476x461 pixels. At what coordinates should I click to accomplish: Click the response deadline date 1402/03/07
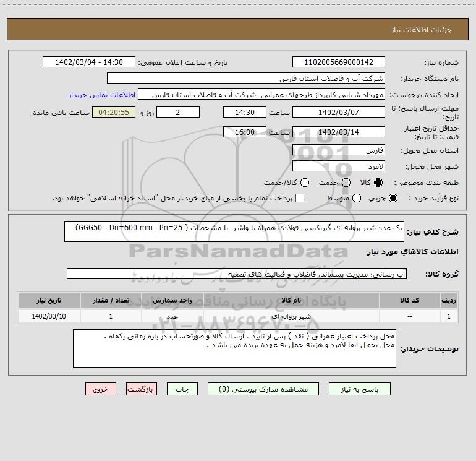click(339, 112)
